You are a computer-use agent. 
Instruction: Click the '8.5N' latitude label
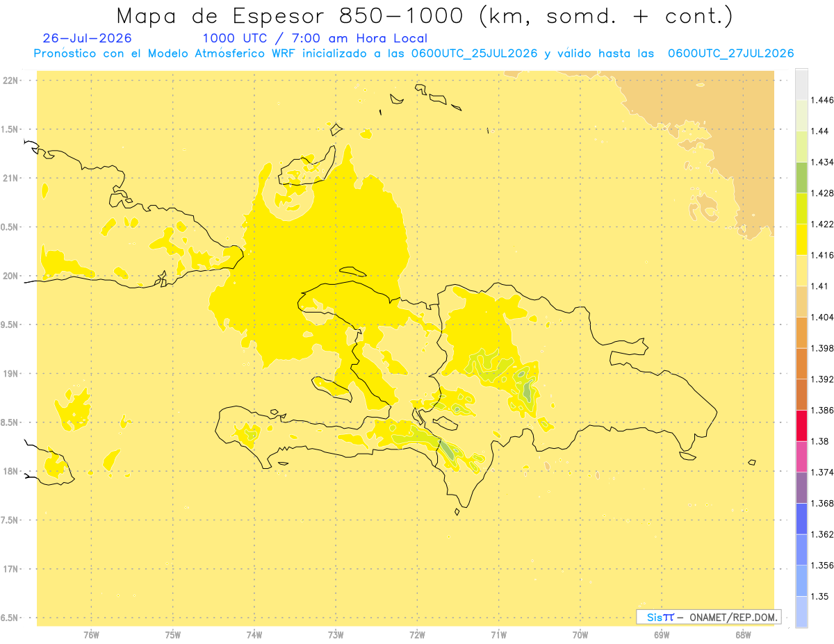click(x=10, y=422)
